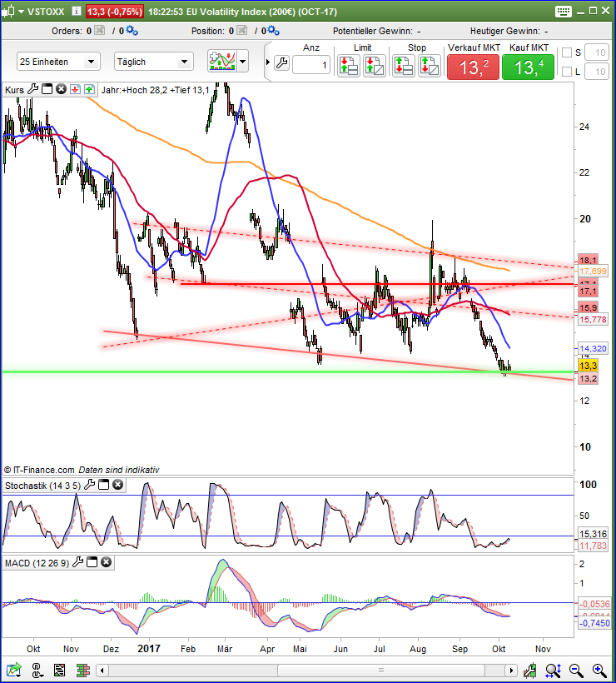
Task: Click the Kurs panel label
Action: (x=14, y=90)
